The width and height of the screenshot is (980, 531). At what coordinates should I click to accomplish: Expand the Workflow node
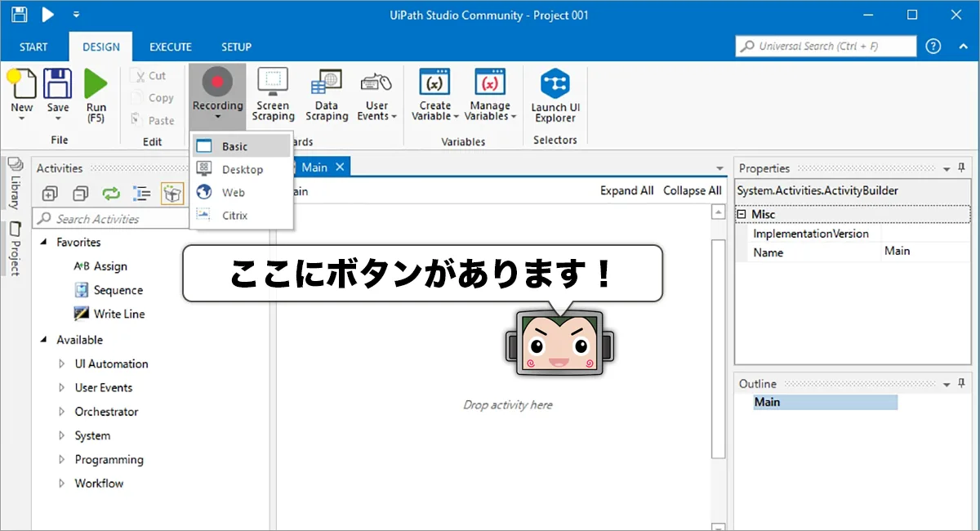point(62,484)
